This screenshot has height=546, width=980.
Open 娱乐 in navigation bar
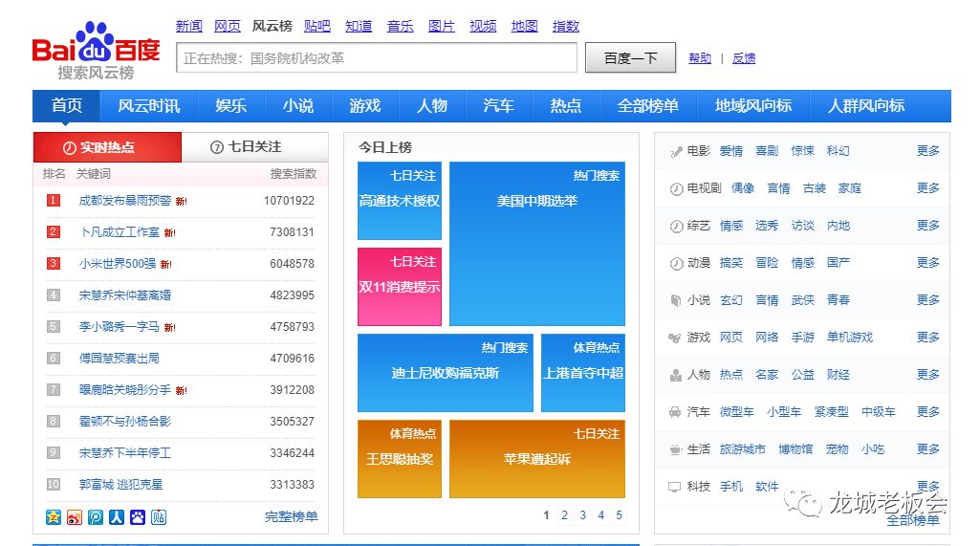click(231, 106)
